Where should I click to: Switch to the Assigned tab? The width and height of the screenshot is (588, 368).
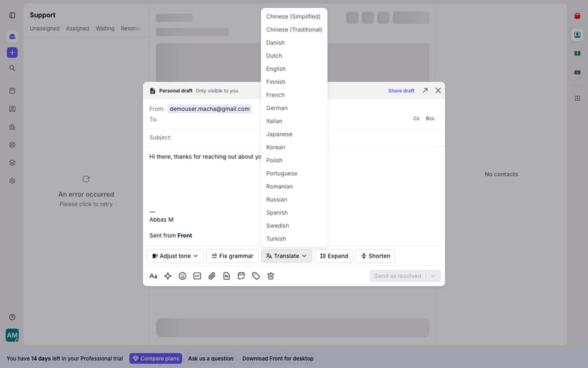[x=78, y=29]
